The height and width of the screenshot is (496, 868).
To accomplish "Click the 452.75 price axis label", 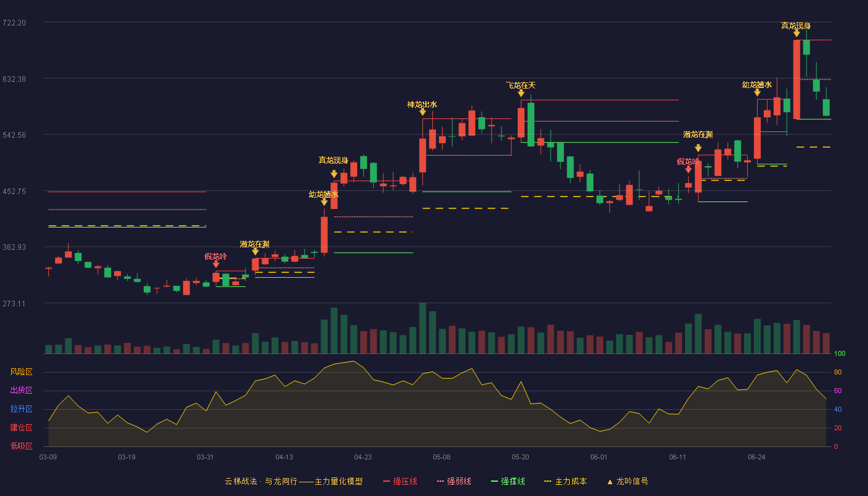I will [14, 192].
